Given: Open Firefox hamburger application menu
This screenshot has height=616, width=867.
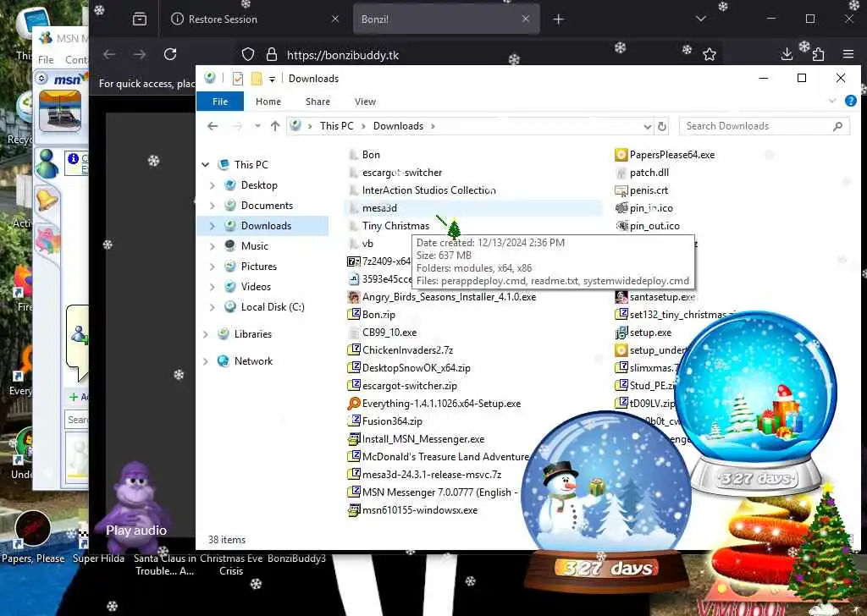Looking at the screenshot, I should click(x=848, y=54).
